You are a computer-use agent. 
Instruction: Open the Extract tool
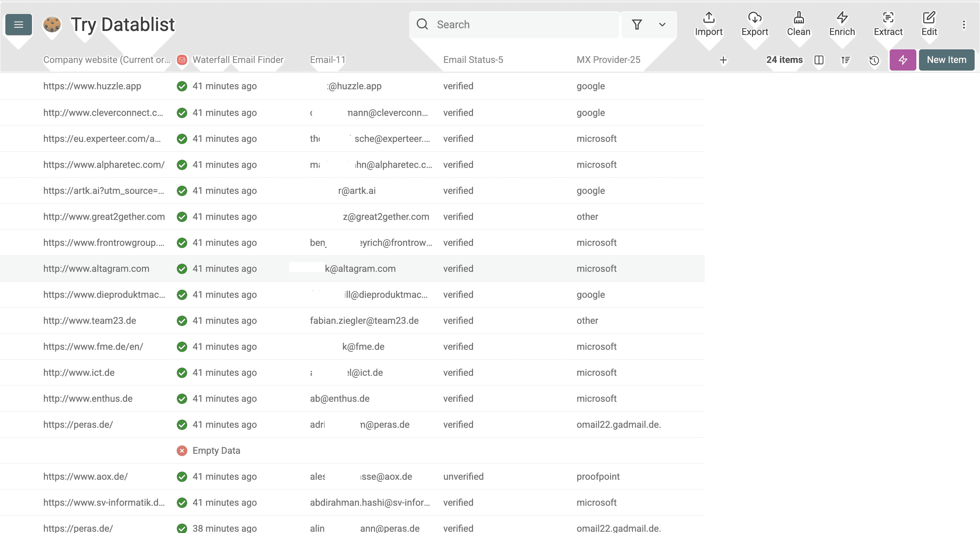click(x=888, y=24)
